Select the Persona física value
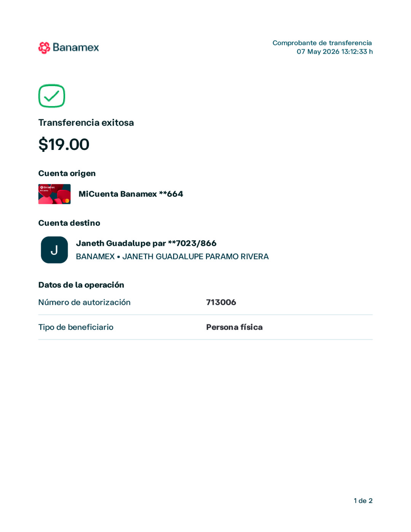The height and width of the screenshot is (532, 411). pos(234,327)
